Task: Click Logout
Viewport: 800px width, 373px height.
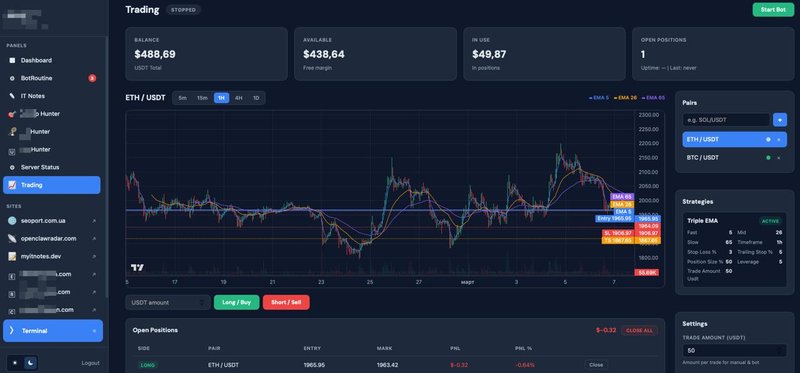Action: coord(90,363)
